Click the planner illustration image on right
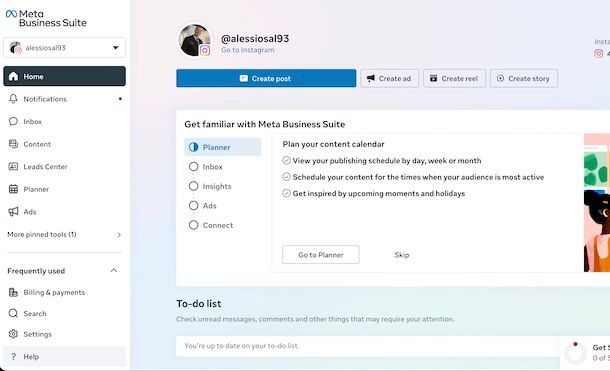This screenshot has width=610, height=371. [x=597, y=203]
